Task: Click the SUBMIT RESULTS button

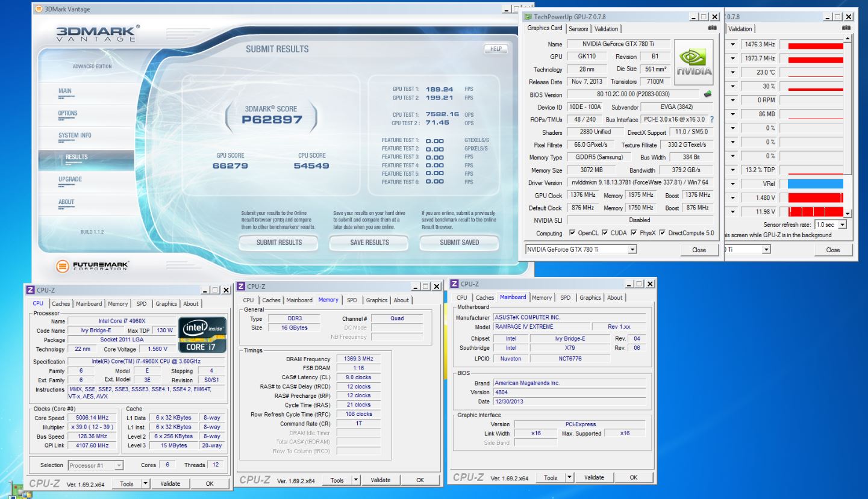Action: pyautogui.click(x=279, y=243)
